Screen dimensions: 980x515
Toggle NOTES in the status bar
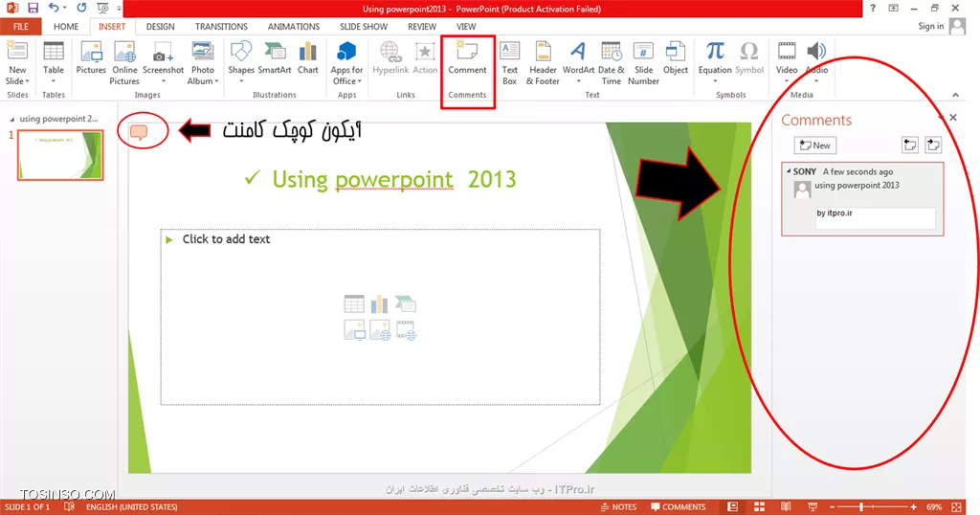pyautogui.click(x=618, y=507)
